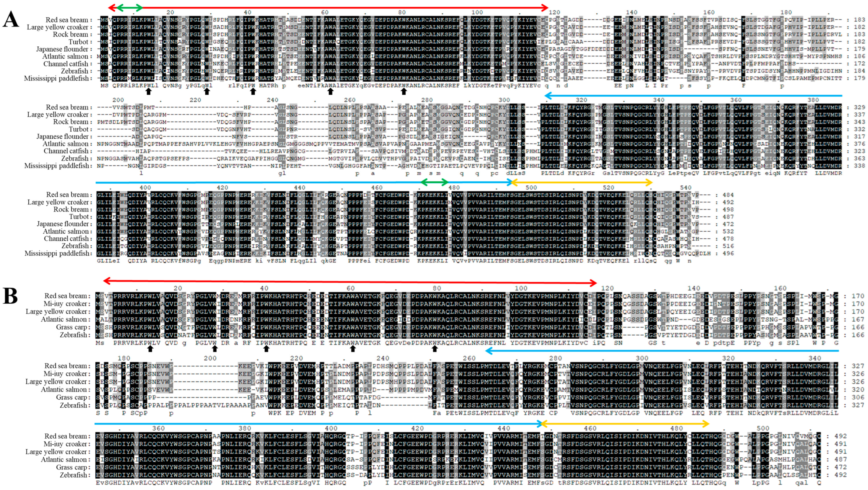Select Zebrafish label on row ending 516
This screenshot has width=868, height=490.
(x=75, y=246)
